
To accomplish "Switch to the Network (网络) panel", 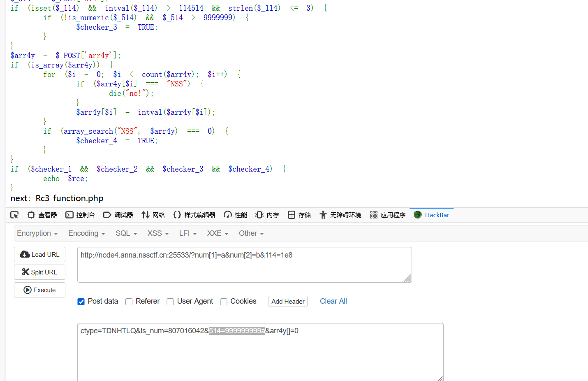I will [153, 215].
